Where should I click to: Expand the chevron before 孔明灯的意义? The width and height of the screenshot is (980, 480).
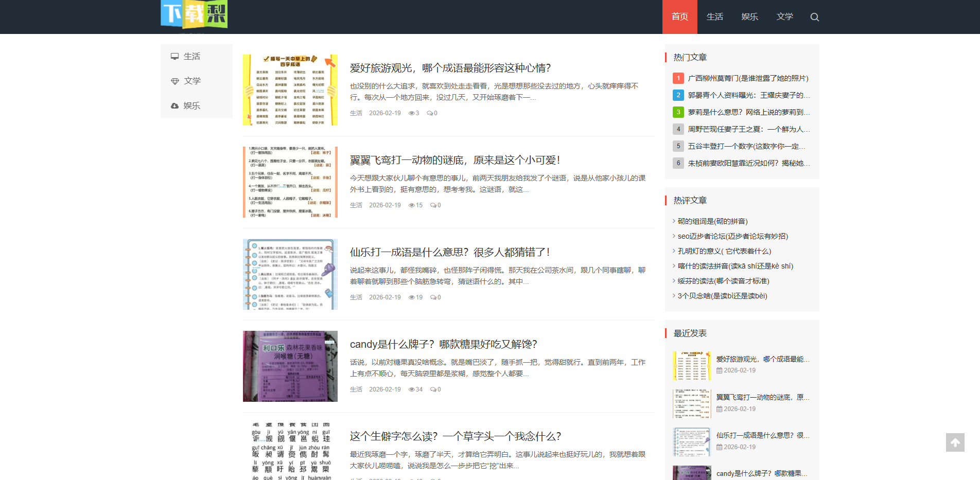point(674,251)
